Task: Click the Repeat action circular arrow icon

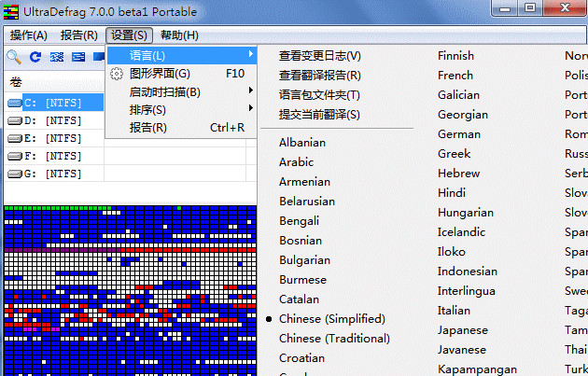Action: [x=35, y=57]
